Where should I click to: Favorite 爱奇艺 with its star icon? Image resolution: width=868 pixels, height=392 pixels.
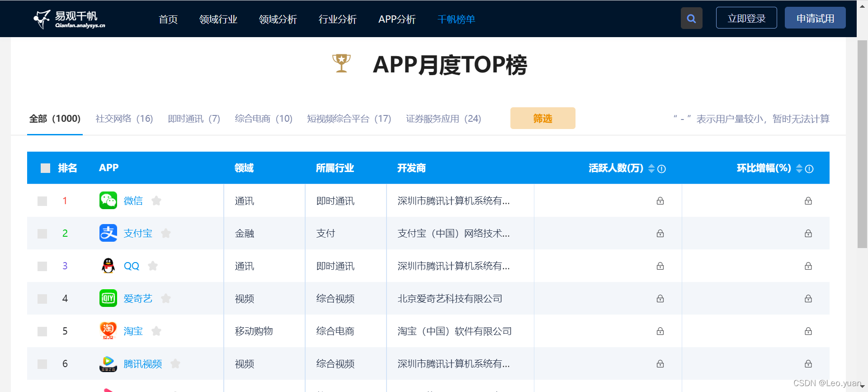coord(166,298)
